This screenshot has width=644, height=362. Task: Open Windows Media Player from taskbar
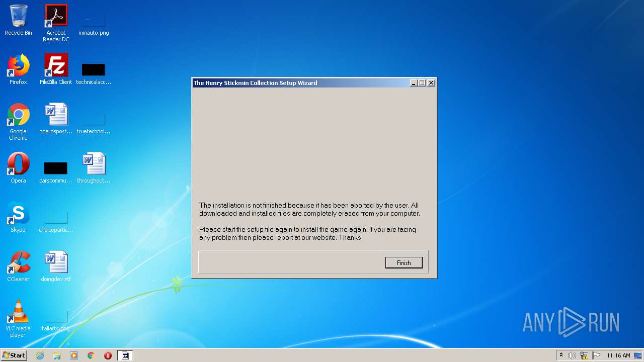pos(74,355)
